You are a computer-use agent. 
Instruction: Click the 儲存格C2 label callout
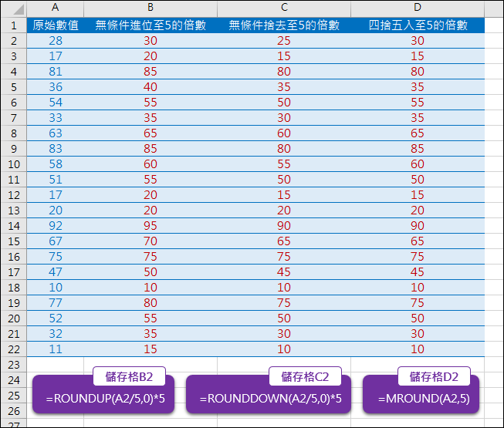point(305,376)
